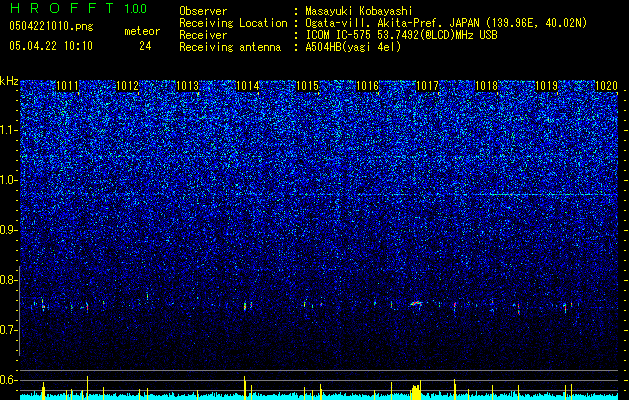Click the date stamp 05.04.22 10:10

pos(51,46)
